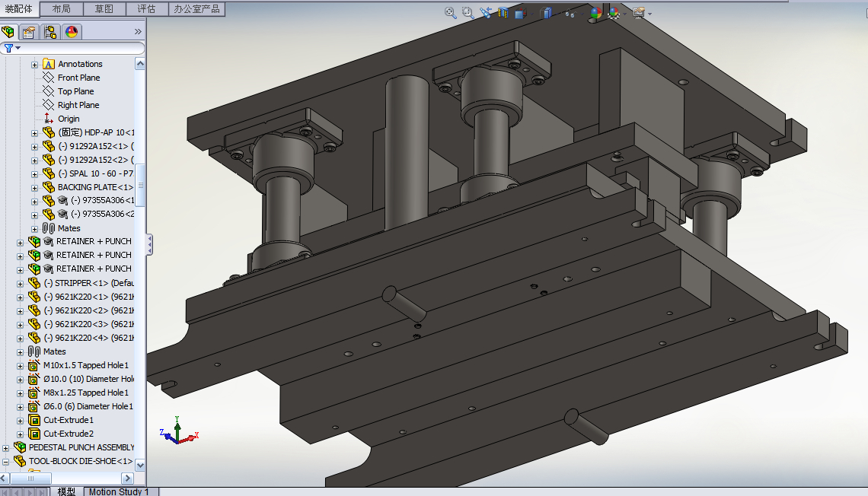Collapse the TOOL-BLOCK DIE-SHOE<1> node
This screenshot has height=496, width=868.
[5, 462]
